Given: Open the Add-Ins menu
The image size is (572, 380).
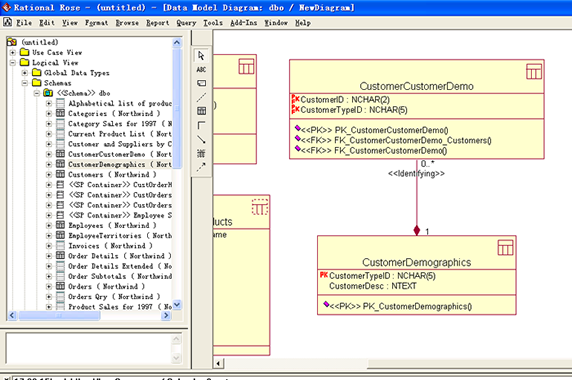Looking at the screenshot, I should [x=244, y=23].
